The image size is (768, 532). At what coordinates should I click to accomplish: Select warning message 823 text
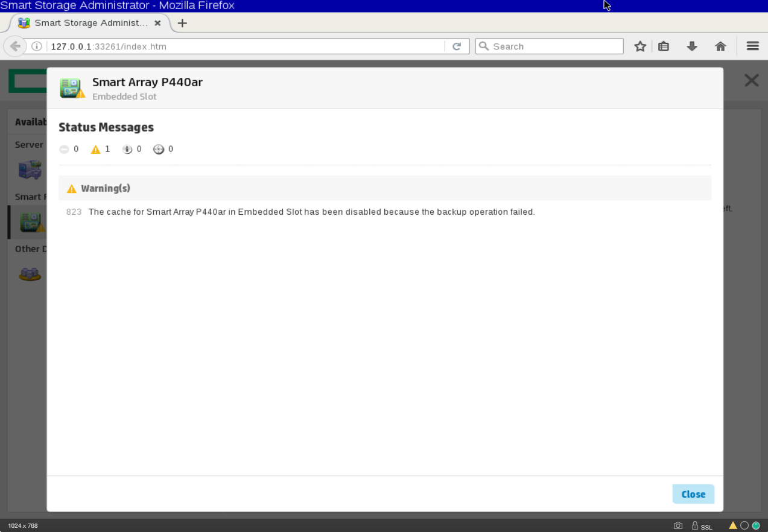click(x=311, y=212)
